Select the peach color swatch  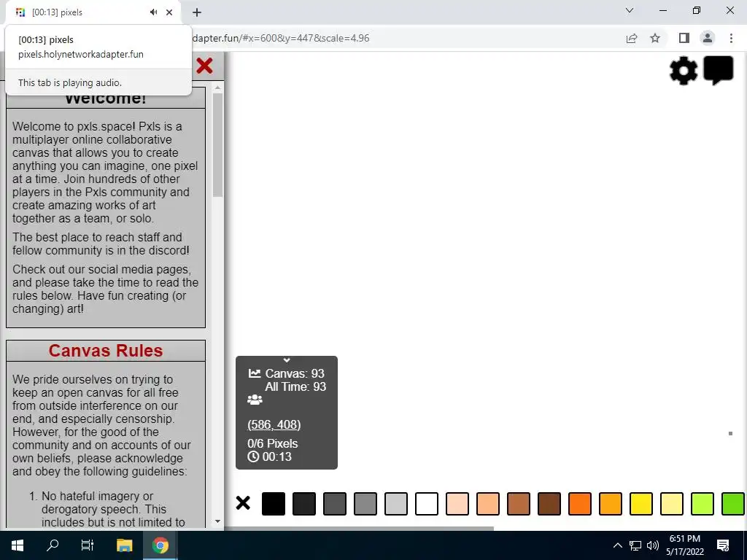pyautogui.click(x=488, y=504)
